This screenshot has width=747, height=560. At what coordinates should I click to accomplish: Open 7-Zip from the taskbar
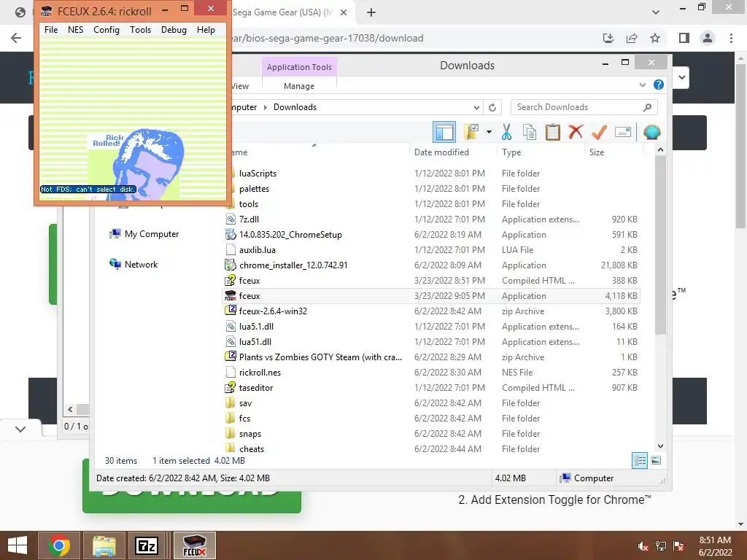pyautogui.click(x=146, y=545)
